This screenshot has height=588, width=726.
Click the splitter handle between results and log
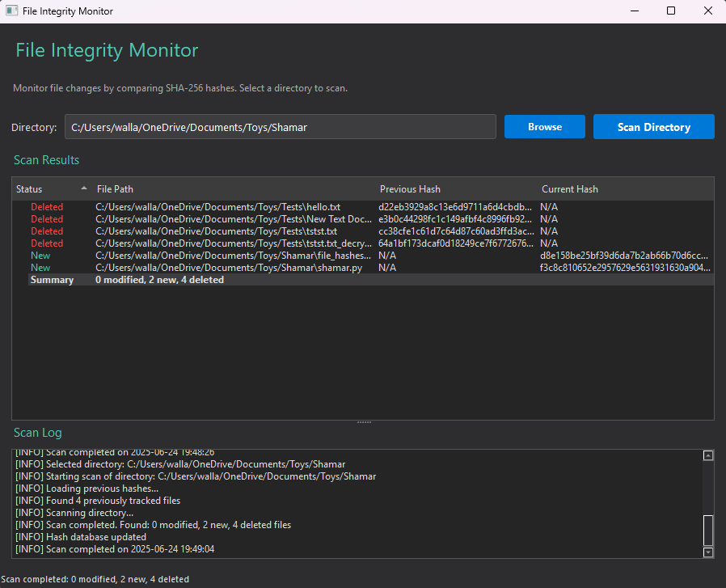click(x=364, y=422)
